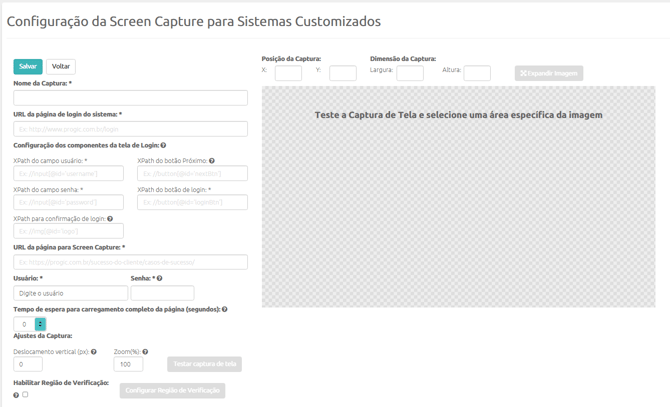The height and width of the screenshot is (407, 670).
Task: Click the XPath do botão Próximo field
Action: [192, 173]
